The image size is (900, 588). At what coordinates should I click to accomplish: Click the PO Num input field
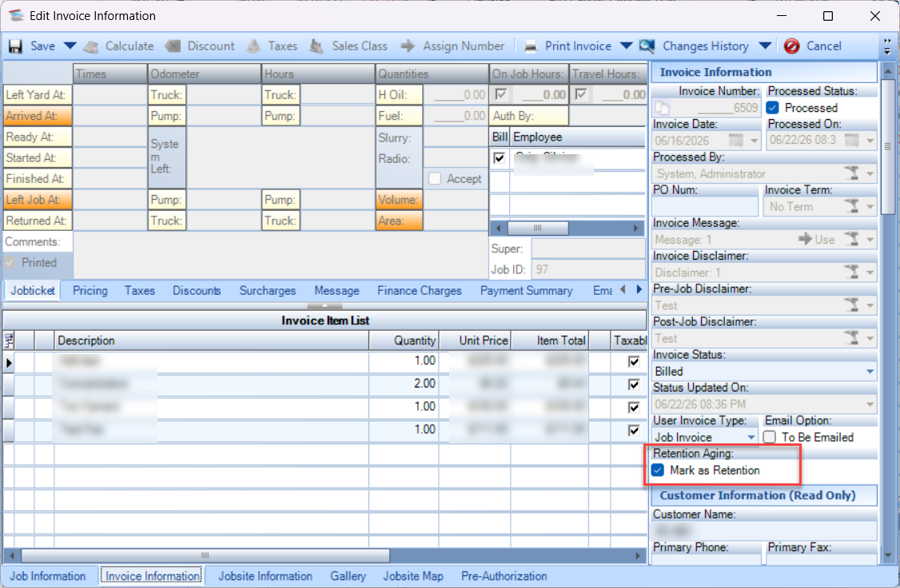pos(706,206)
